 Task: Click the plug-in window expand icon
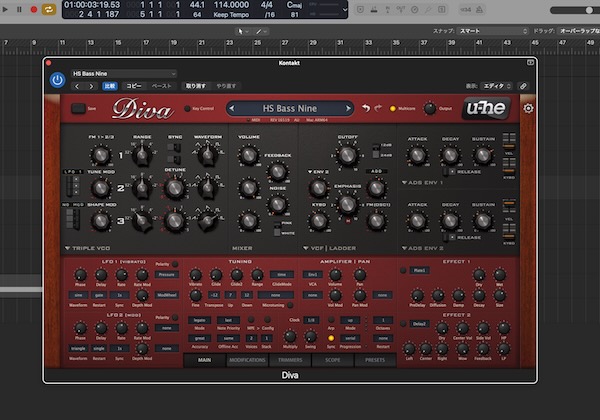coord(530,62)
